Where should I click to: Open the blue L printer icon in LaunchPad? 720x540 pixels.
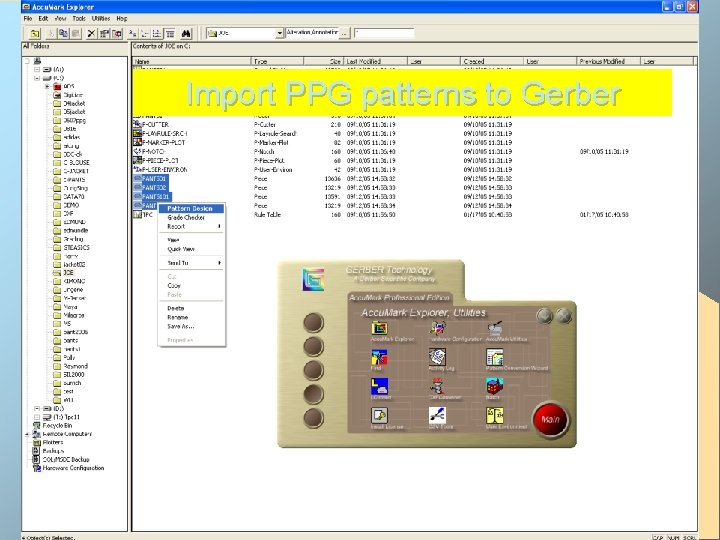click(x=379, y=386)
